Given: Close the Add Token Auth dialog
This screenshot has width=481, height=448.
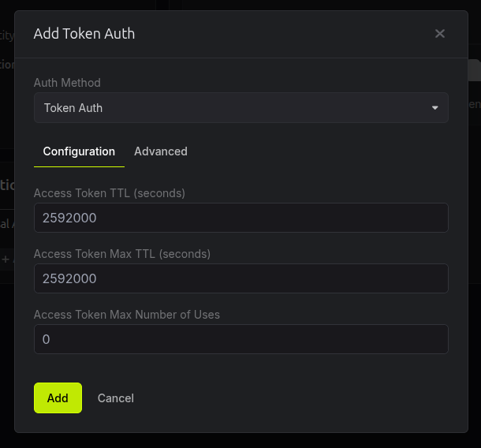Looking at the screenshot, I should point(439,33).
